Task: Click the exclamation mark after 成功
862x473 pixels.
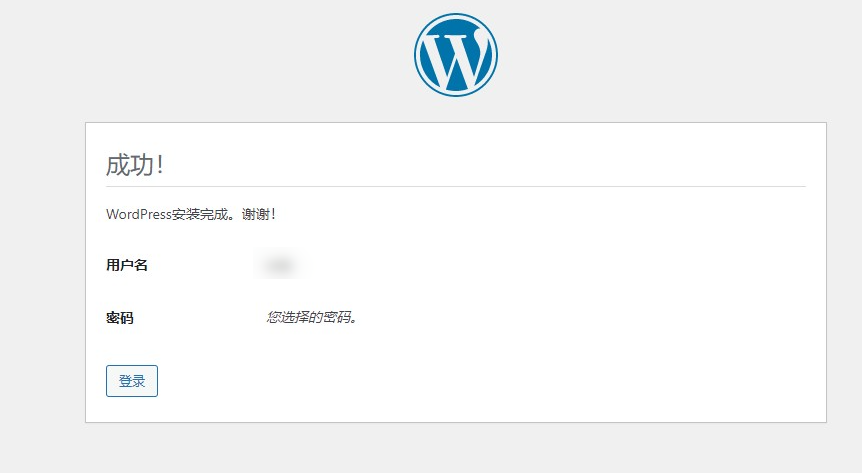Action: [160, 165]
